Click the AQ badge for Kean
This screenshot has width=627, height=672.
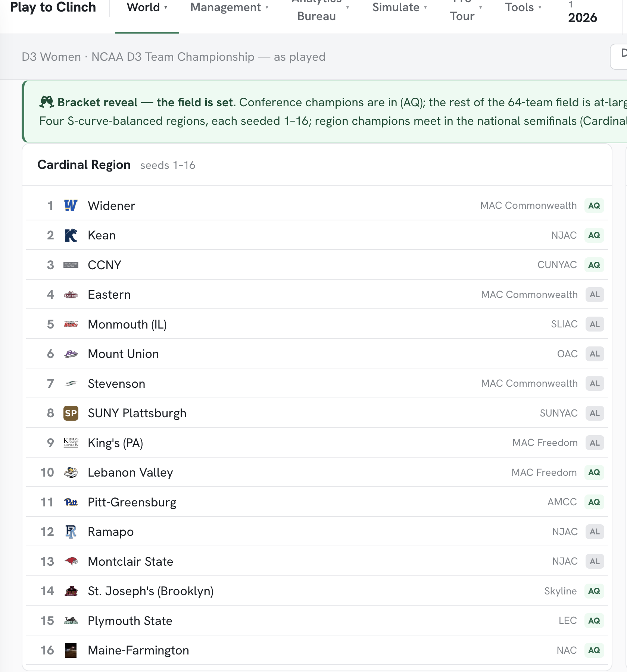tap(594, 235)
